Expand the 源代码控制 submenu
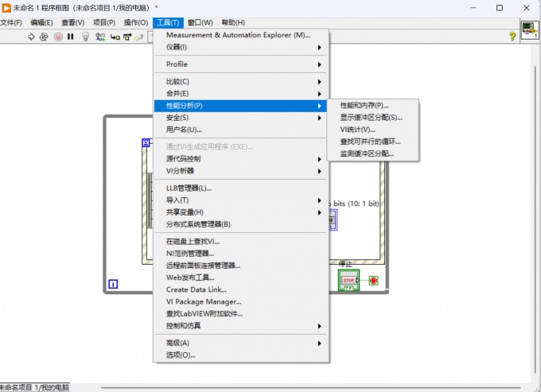 [241, 159]
